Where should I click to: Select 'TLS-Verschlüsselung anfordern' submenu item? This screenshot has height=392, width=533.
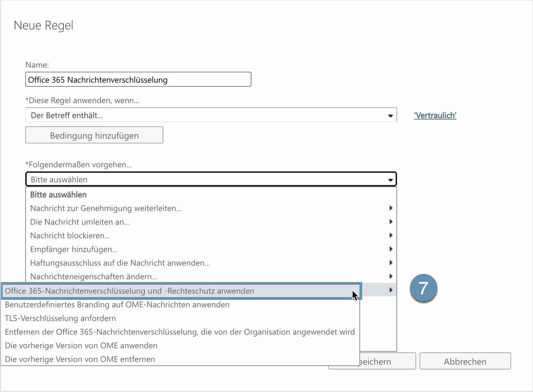click(x=180, y=318)
